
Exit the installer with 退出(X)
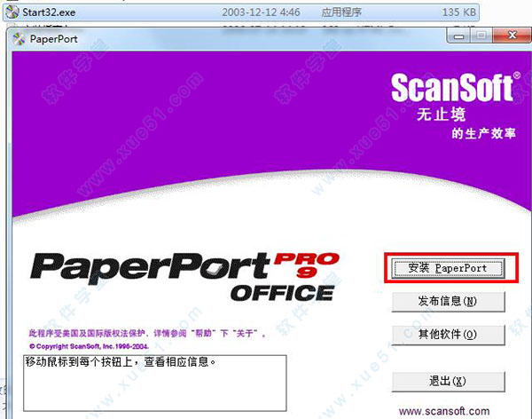coord(448,381)
